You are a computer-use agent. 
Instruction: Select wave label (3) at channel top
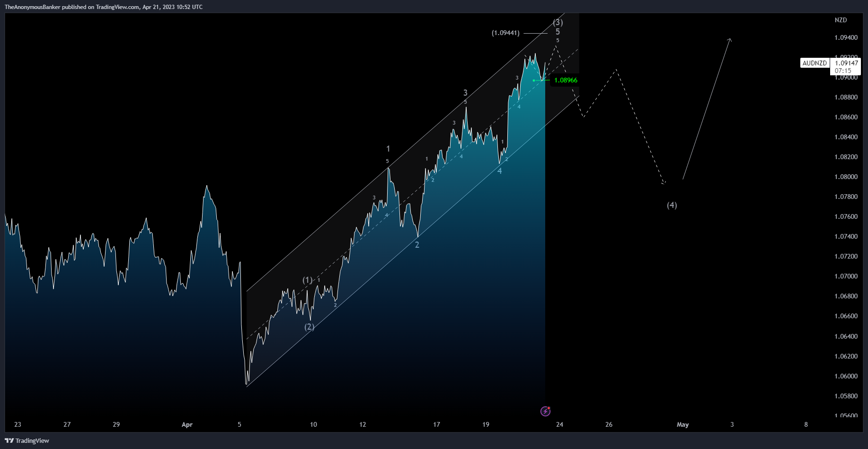click(558, 22)
